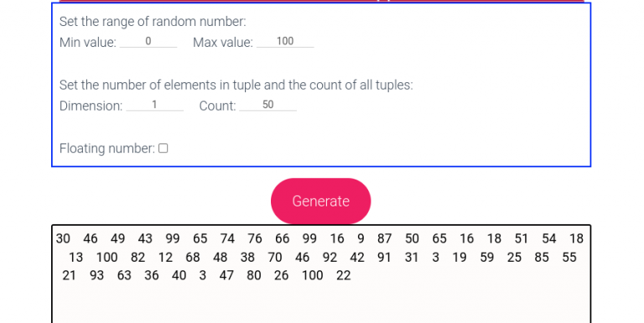This screenshot has height=323, width=644.
Task: Click the number 87 in the results
Action: click(x=384, y=239)
